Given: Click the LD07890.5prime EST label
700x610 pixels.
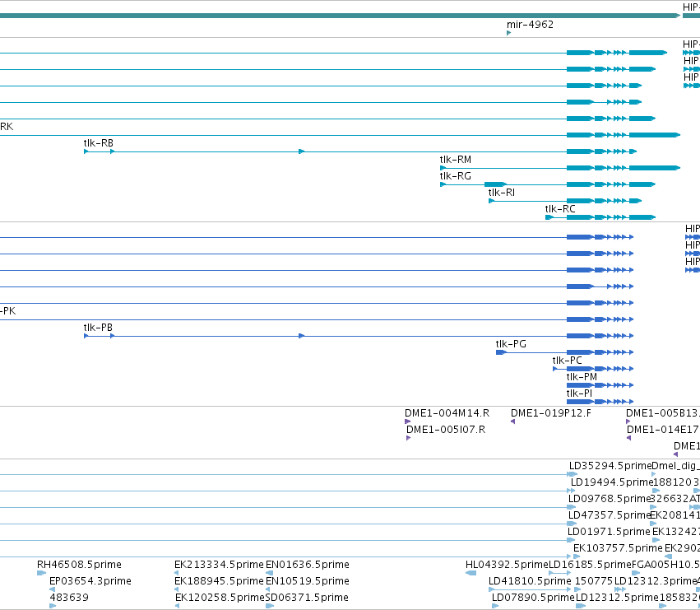Looking at the screenshot, I should coord(533,598).
